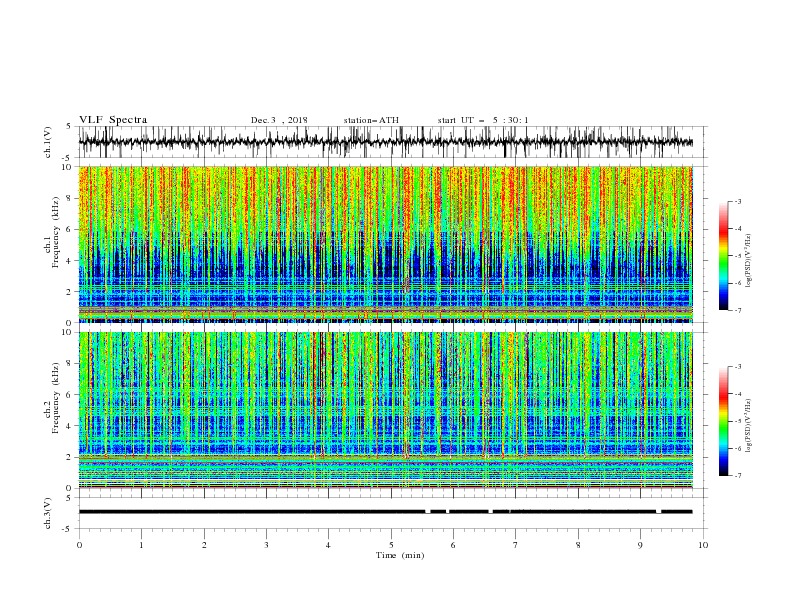The width and height of the screenshot is (792, 612).
Task: Click inside the ch.2 spectrogram panel
Action: click(x=385, y=410)
